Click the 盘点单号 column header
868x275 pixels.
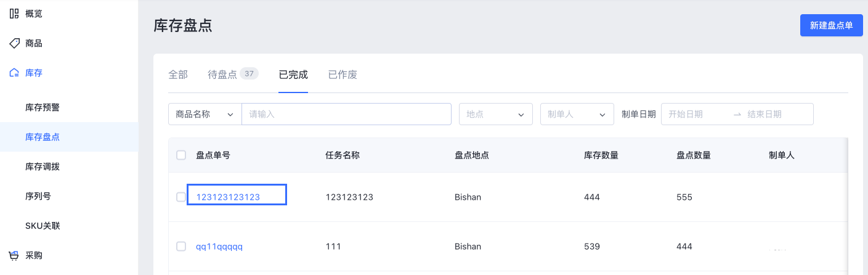213,155
